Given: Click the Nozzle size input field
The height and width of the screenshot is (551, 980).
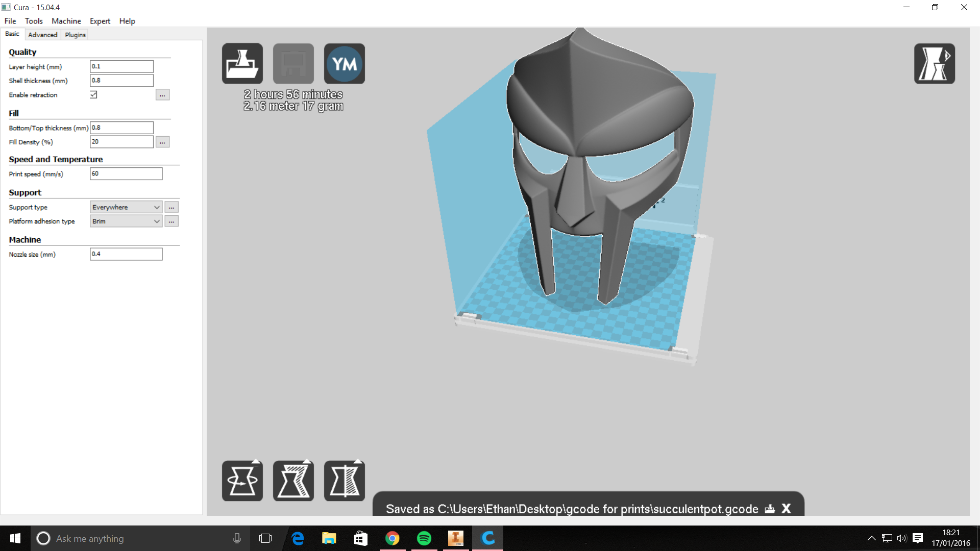Looking at the screenshot, I should pyautogui.click(x=127, y=254).
